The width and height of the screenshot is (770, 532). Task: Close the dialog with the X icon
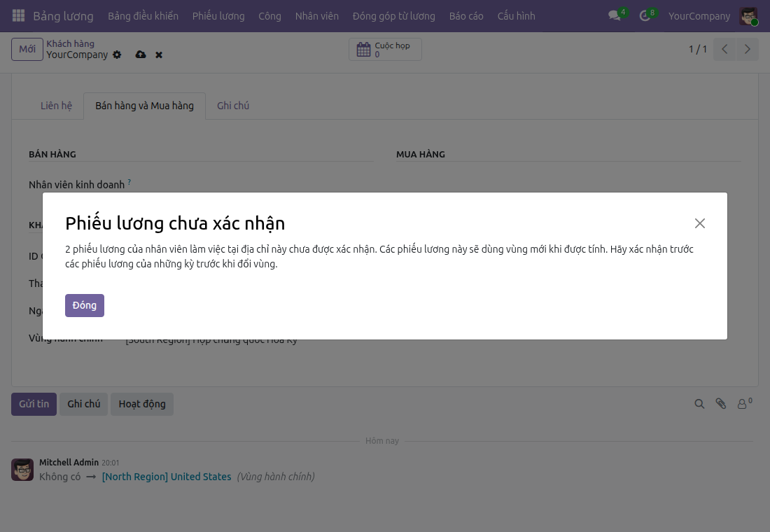click(x=700, y=223)
